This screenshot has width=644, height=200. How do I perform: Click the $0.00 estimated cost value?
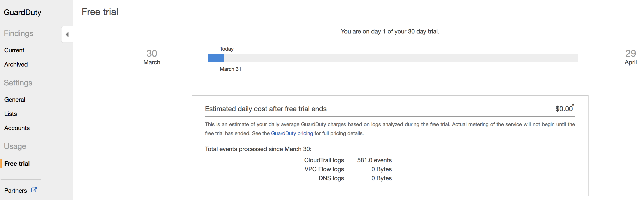pos(564,109)
